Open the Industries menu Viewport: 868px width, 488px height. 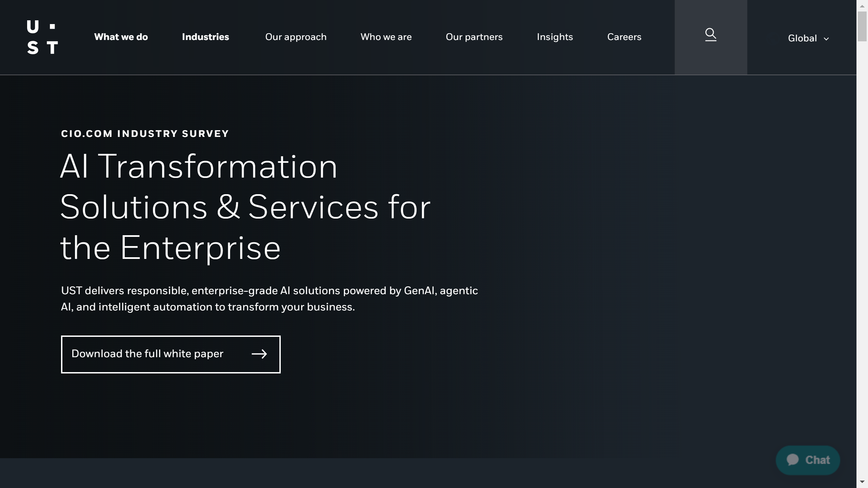[205, 37]
